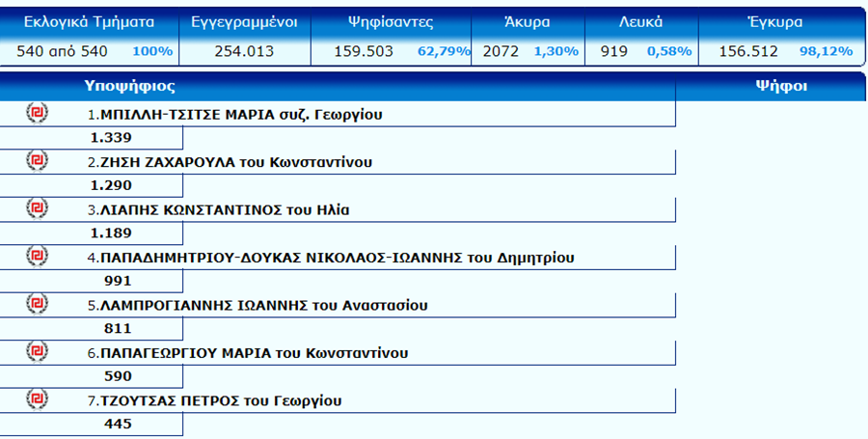868x439 pixels.
Task: Click the Λευκά header
Action: pyautogui.click(x=640, y=23)
